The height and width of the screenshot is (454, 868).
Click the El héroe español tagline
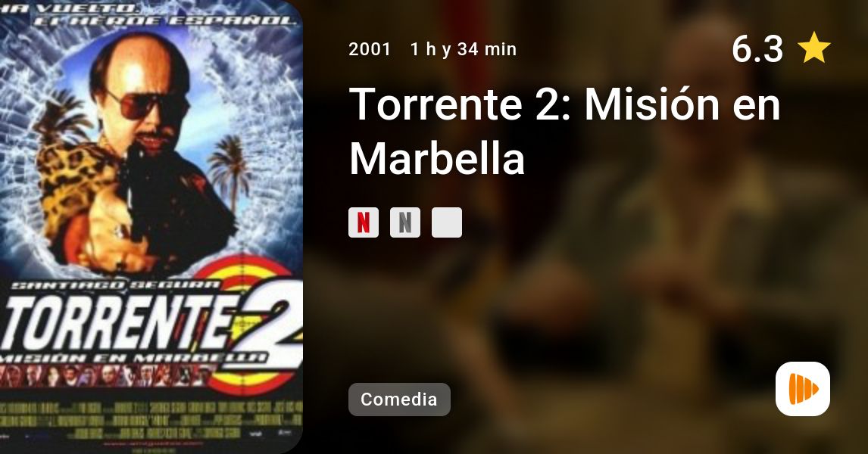click(x=166, y=20)
